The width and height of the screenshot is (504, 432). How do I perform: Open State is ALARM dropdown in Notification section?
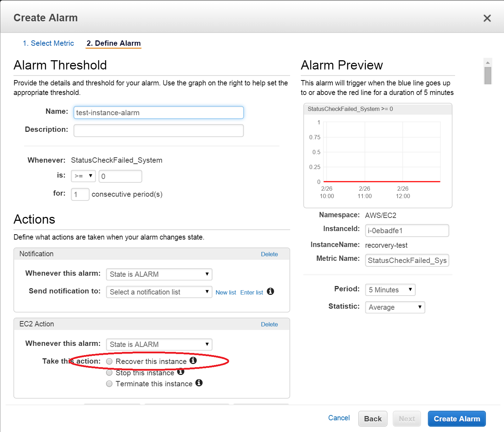[x=159, y=274]
